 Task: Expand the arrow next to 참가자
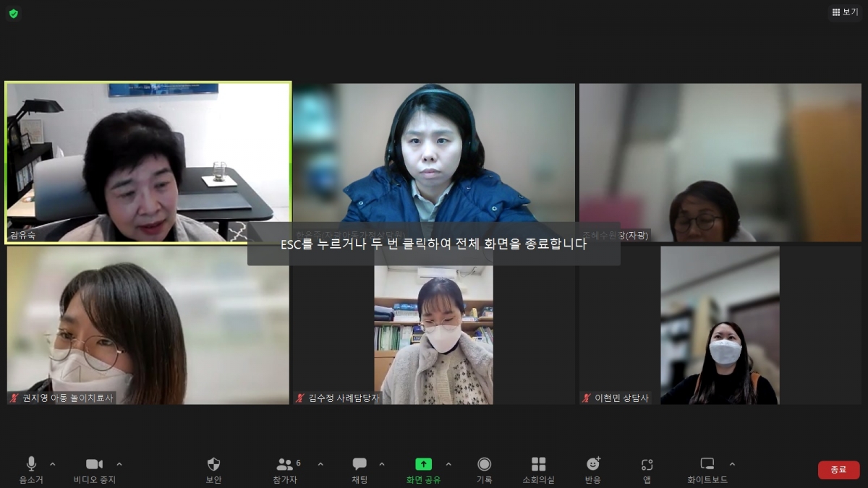coord(320,463)
